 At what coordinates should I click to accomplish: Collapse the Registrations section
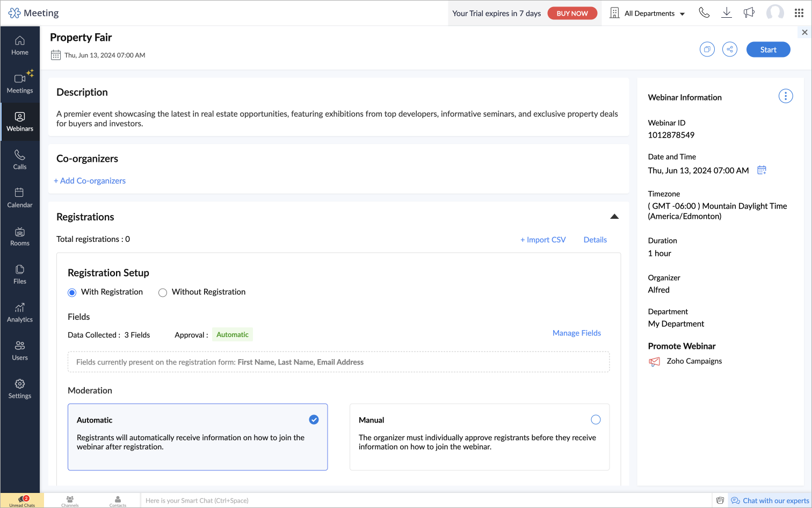[x=614, y=217]
